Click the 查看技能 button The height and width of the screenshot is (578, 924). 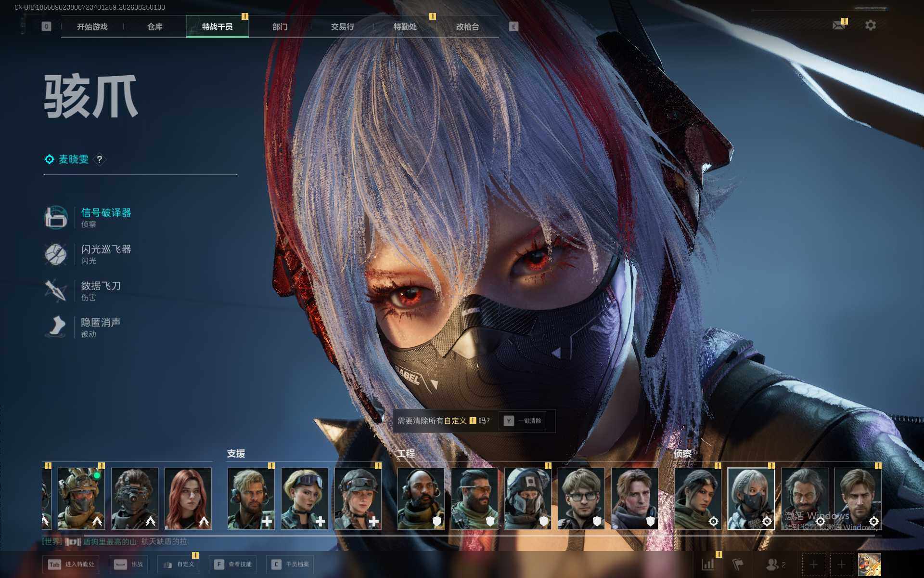[x=233, y=564]
